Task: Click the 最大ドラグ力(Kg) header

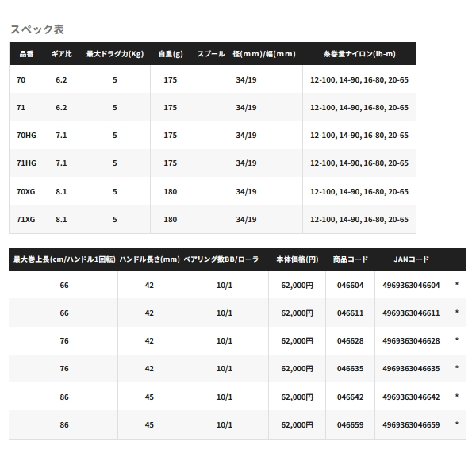Action: point(115,54)
